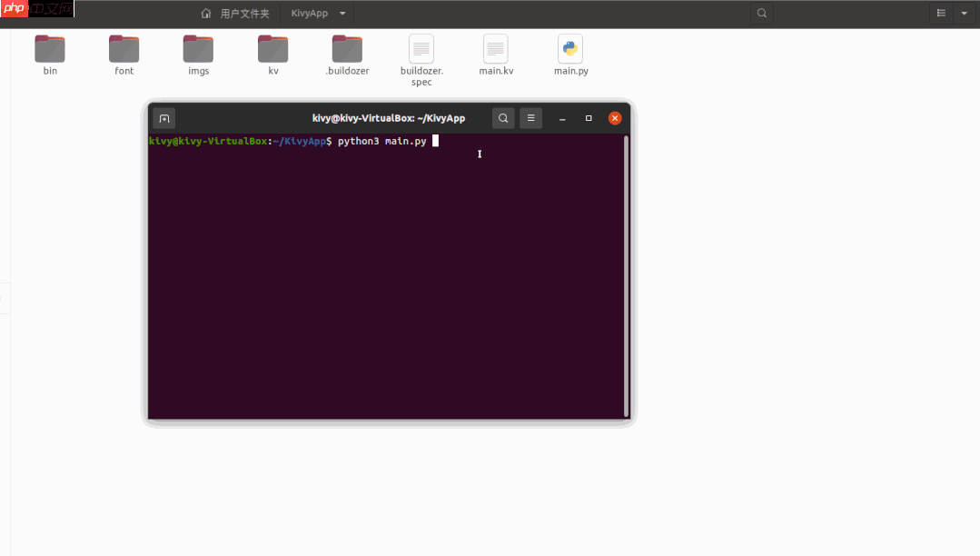Open the bin folder

tap(49, 50)
